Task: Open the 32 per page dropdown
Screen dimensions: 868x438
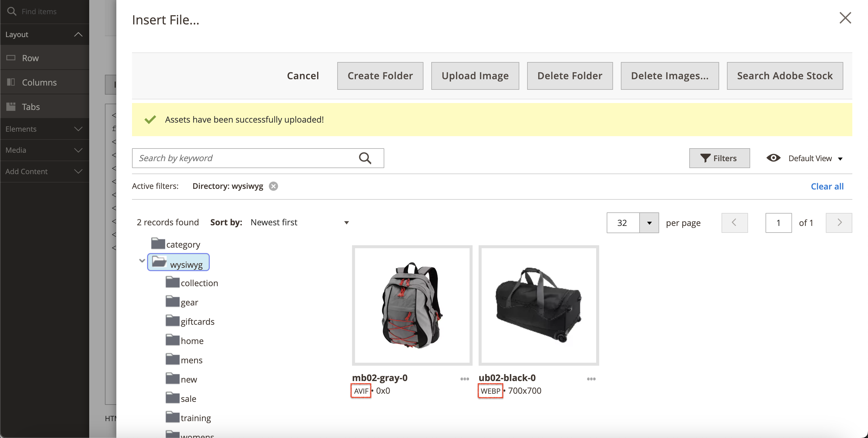Action: click(x=648, y=222)
